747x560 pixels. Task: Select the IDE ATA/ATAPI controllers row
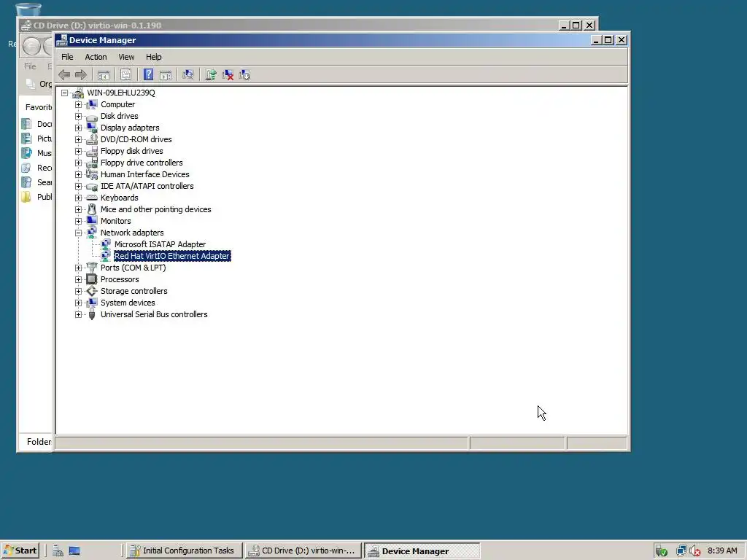point(147,186)
